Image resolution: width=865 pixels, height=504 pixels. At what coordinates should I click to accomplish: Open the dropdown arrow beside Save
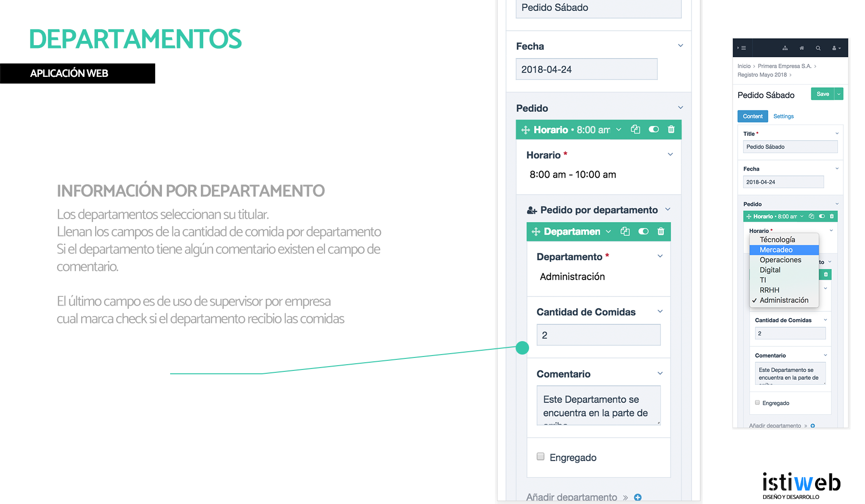tap(839, 94)
